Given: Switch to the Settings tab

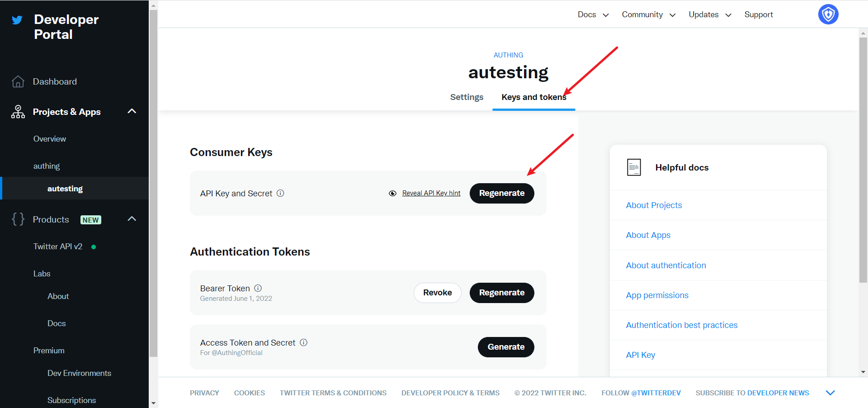Looking at the screenshot, I should point(467,97).
